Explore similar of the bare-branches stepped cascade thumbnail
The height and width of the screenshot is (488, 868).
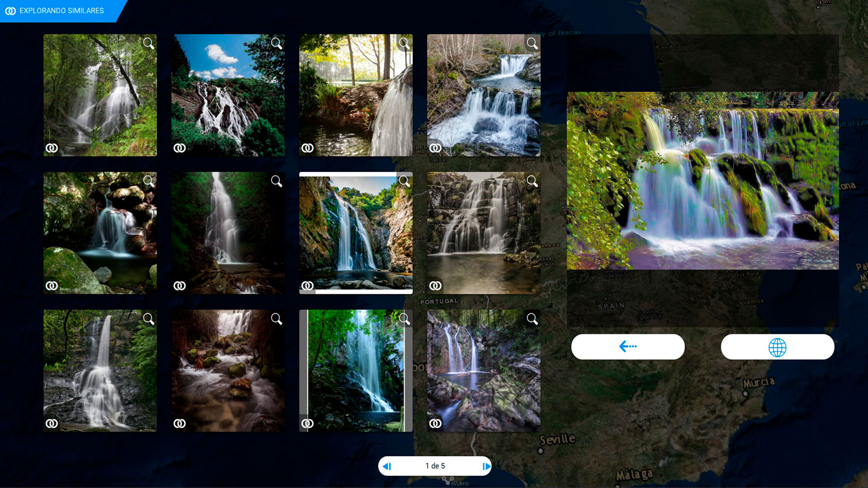(435, 148)
